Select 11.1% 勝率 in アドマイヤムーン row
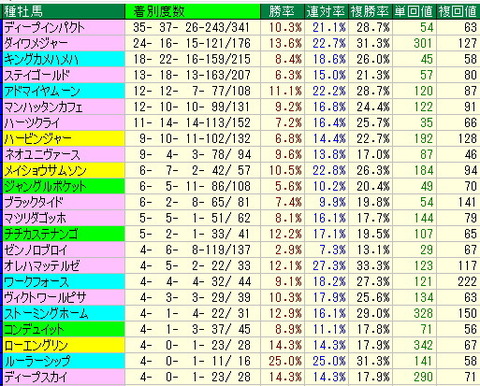This screenshot has height=386, width=480. (285, 91)
